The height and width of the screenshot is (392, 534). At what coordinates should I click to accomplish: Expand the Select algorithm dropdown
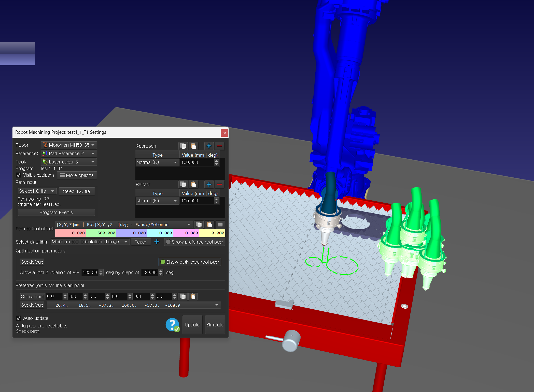[x=90, y=242]
